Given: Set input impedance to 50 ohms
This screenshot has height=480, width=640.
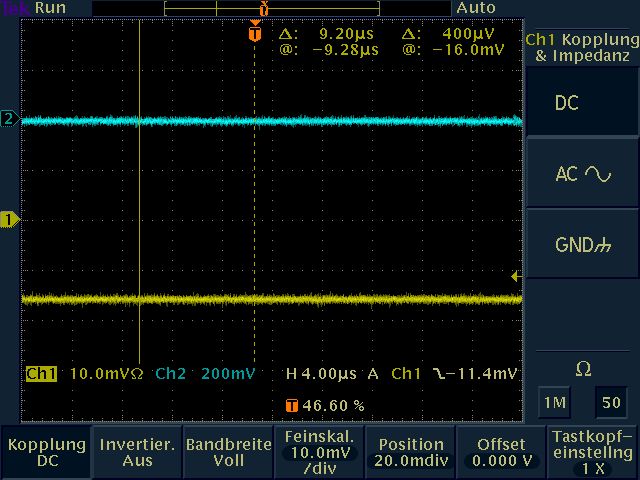Looking at the screenshot, I should (x=610, y=403).
